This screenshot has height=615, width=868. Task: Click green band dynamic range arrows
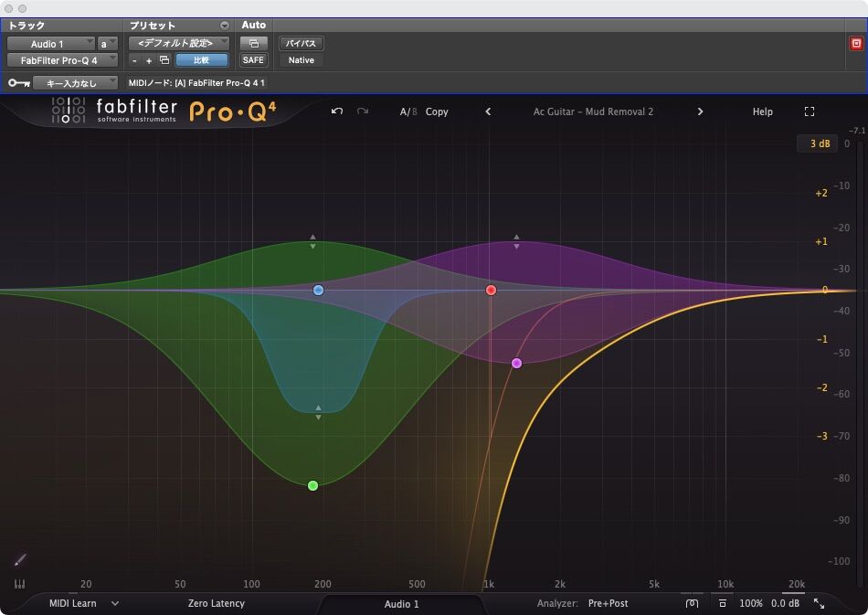click(312, 241)
